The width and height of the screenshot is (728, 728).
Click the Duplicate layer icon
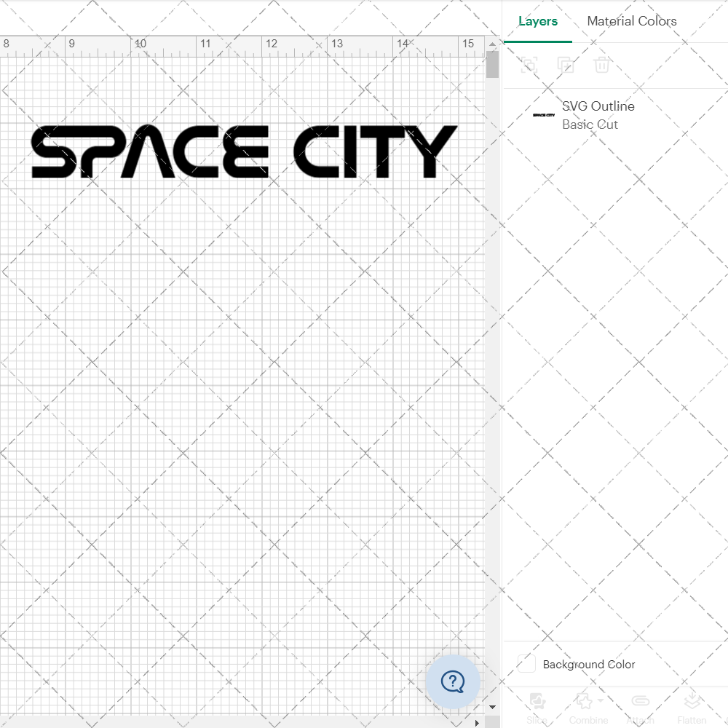(566, 65)
